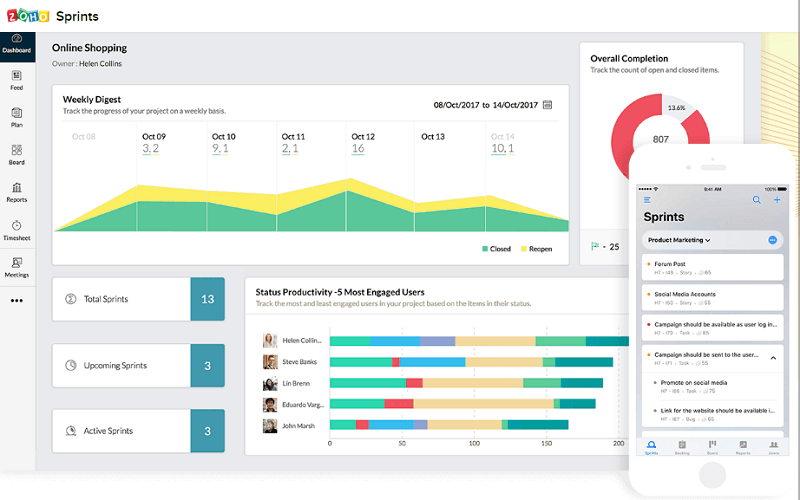800x500 pixels.
Task: Toggle the Reopen legend swatch
Action: pyautogui.click(x=523, y=249)
